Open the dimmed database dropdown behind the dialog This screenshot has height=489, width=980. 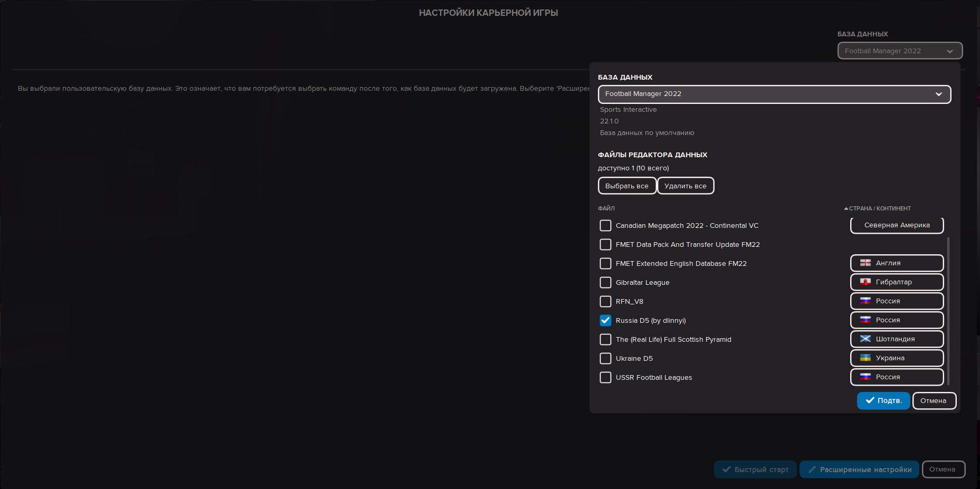(x=900, y=51)
